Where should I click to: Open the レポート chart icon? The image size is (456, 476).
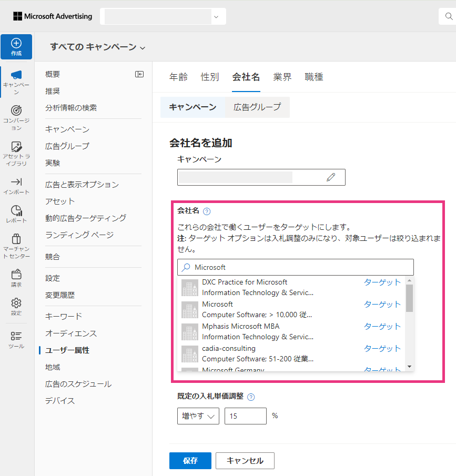pos(16,211)
